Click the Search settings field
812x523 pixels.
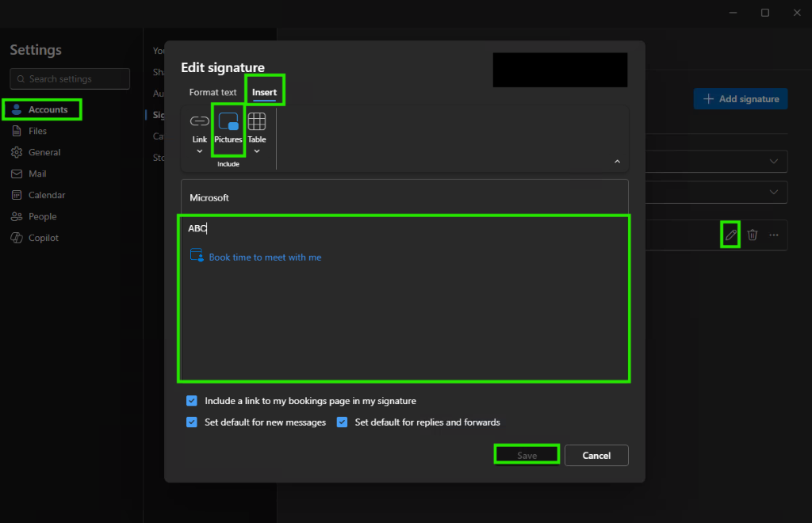coord(70,78)
